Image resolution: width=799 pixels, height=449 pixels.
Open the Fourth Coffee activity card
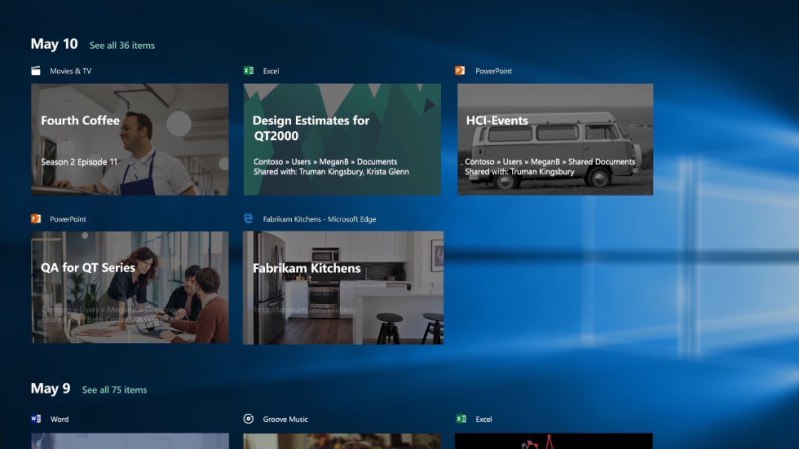tap(130, 139)
